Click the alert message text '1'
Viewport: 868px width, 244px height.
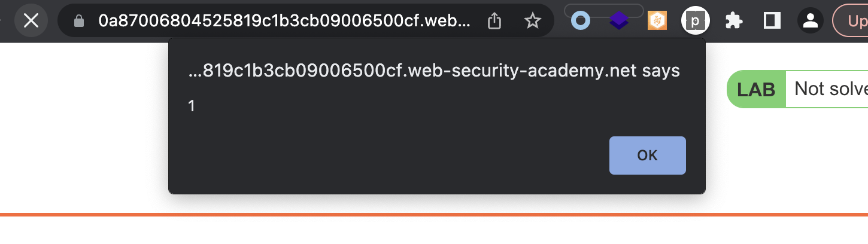pos(192,106)
